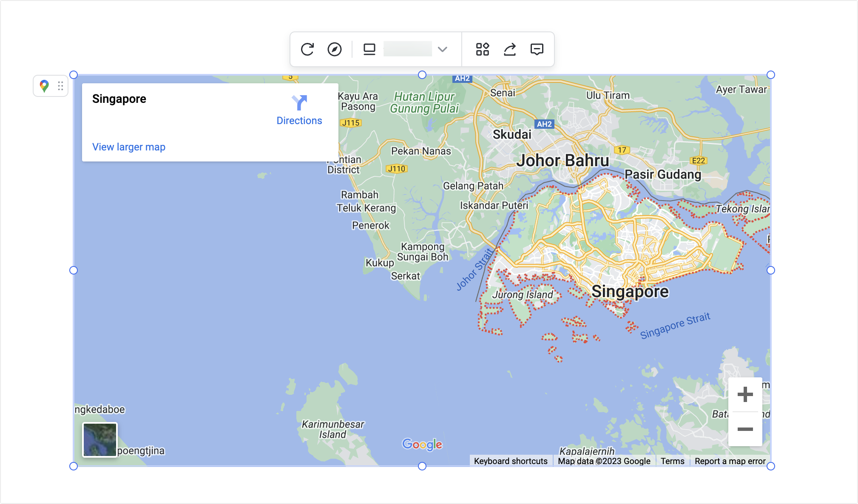The image size is (858, 504).
Task: Click View larger map
Action: pos(128,147)
